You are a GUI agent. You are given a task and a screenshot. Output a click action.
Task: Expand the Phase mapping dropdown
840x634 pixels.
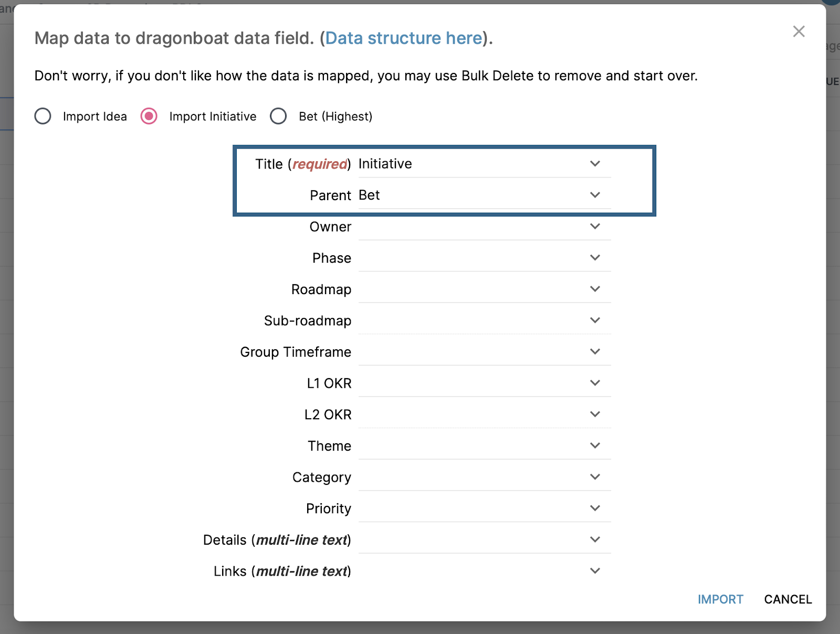point(485,258)
